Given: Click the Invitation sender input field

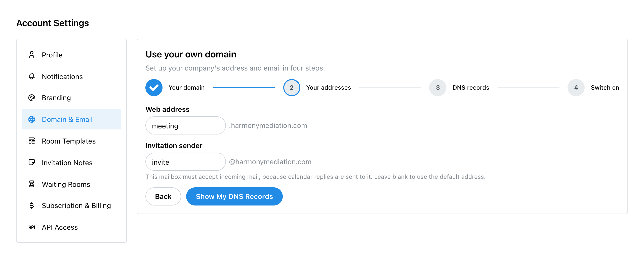Looking at the screenshot, I should coord(186,162).
